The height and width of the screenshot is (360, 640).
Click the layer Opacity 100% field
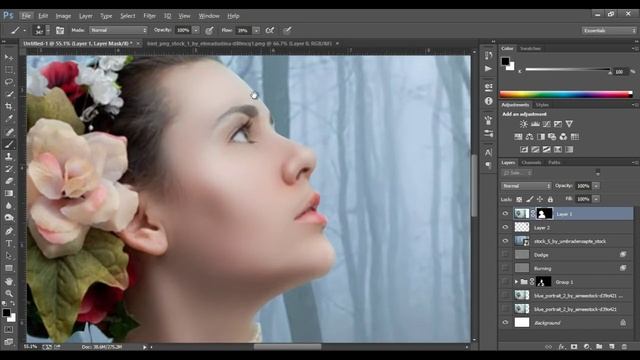click(x=583, y=186)
